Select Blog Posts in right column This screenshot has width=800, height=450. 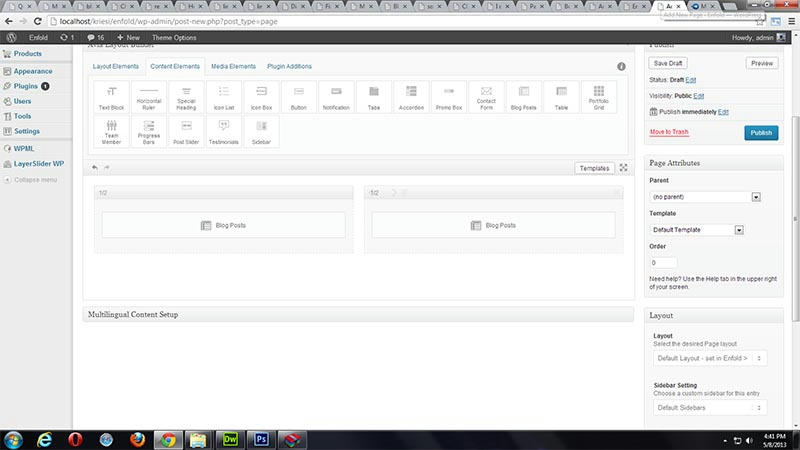(493, 225)
